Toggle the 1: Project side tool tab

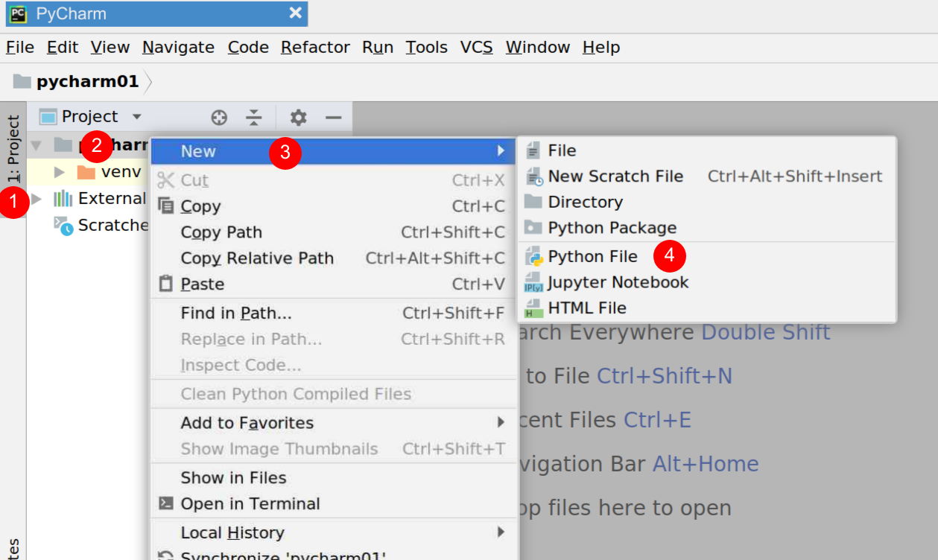13,149
